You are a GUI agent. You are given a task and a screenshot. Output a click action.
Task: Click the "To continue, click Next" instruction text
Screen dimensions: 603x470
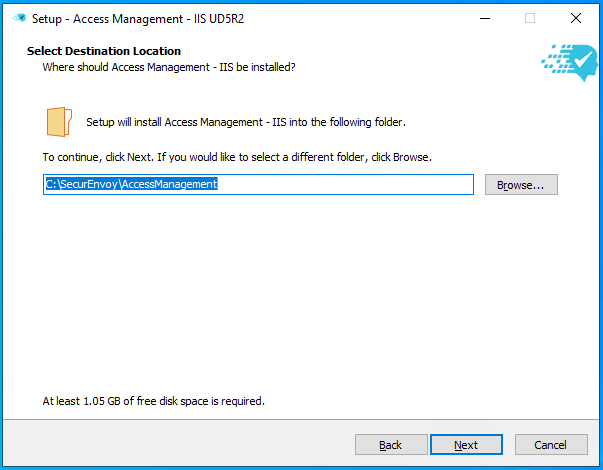[236, 157]
